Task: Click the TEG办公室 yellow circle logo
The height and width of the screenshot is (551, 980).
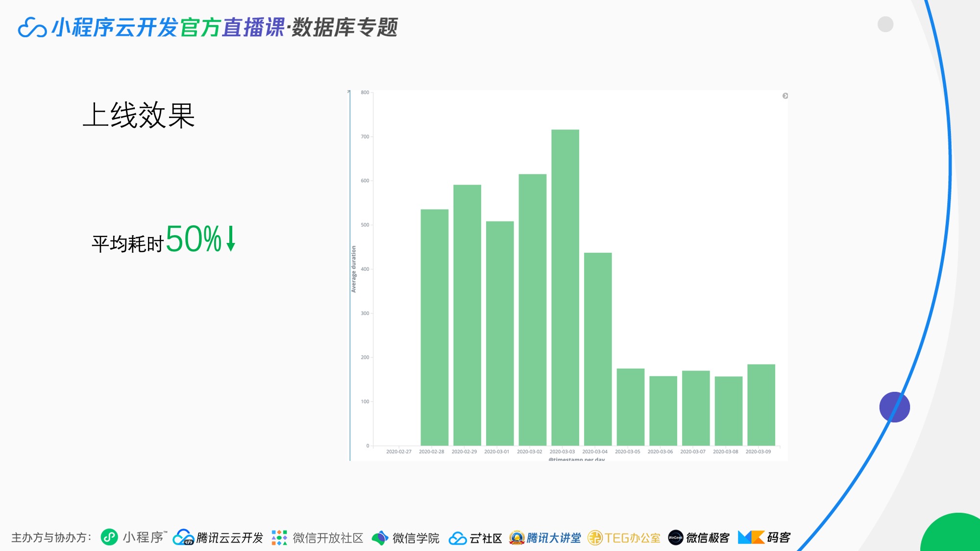Action: point(594,538)
